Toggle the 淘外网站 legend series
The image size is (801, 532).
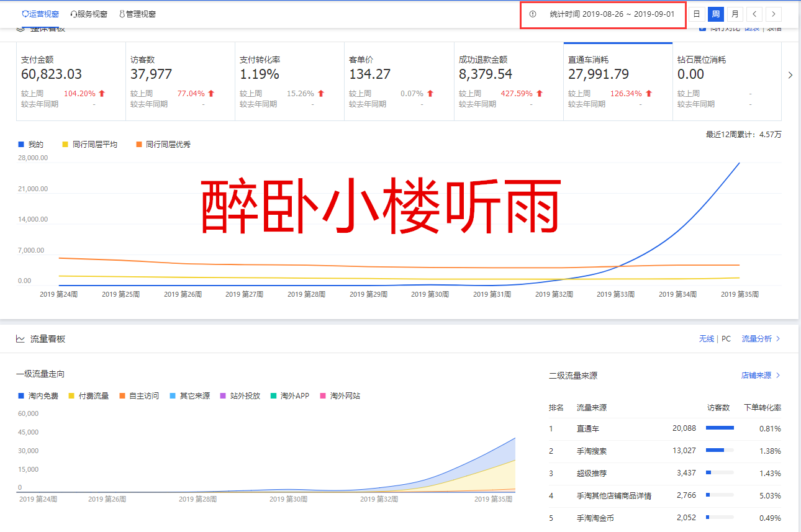point(340,395)
